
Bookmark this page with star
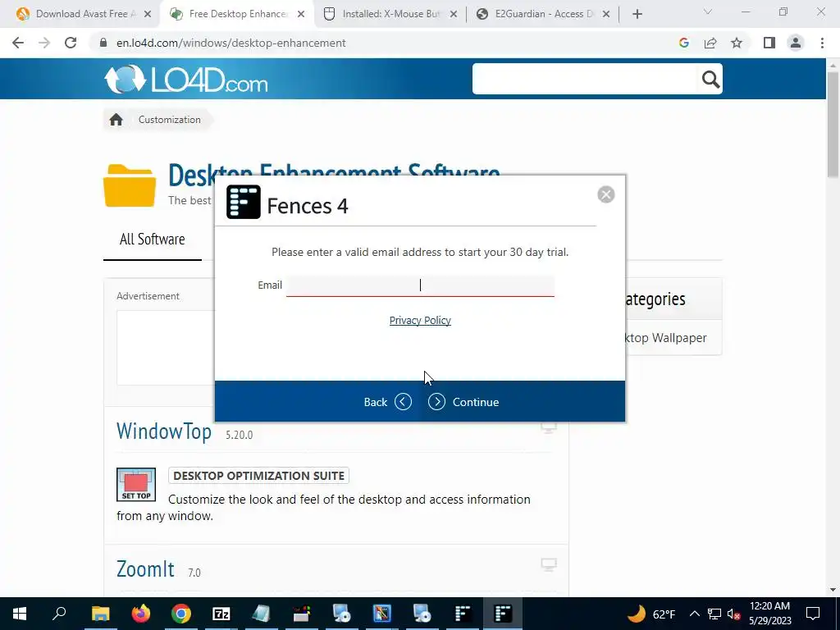(737, 43)
